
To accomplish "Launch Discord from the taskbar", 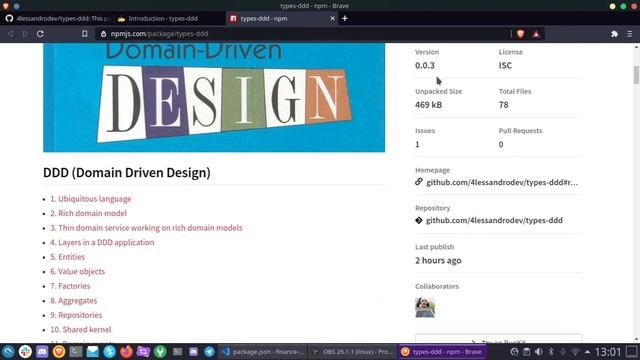I will point(42,351).
